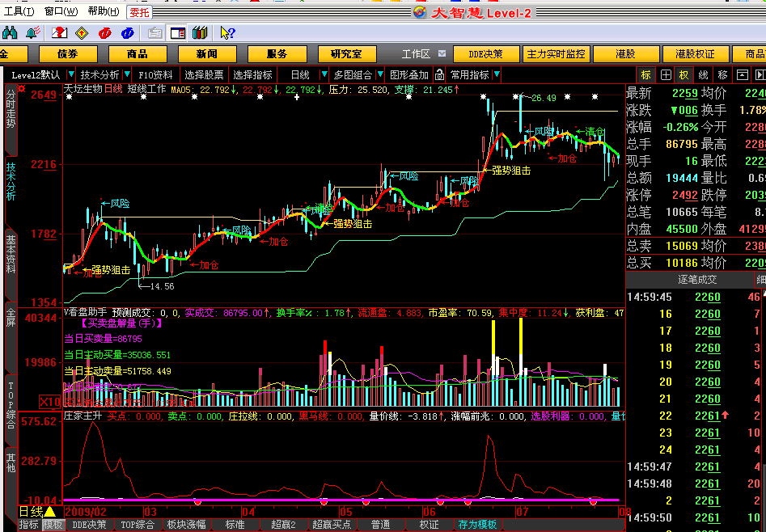Click the 主力实时监控 button
Viewport: 766px width, 532px height.
tap(556, 53)
